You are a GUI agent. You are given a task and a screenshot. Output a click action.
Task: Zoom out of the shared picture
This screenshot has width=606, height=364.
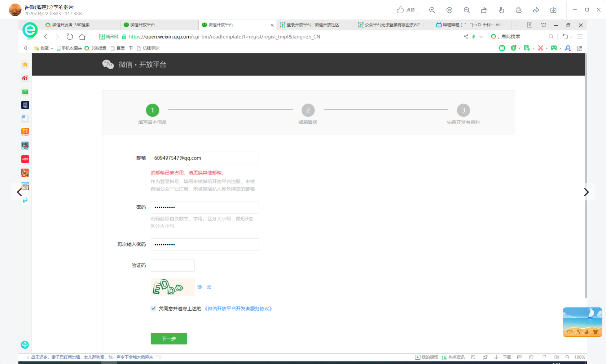(467, 10)
